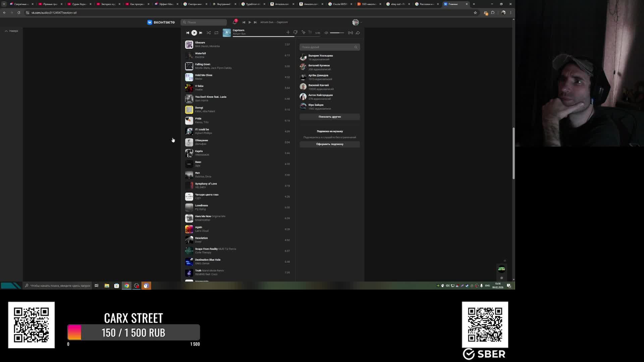Adjust the volume slider

[337, 33]
